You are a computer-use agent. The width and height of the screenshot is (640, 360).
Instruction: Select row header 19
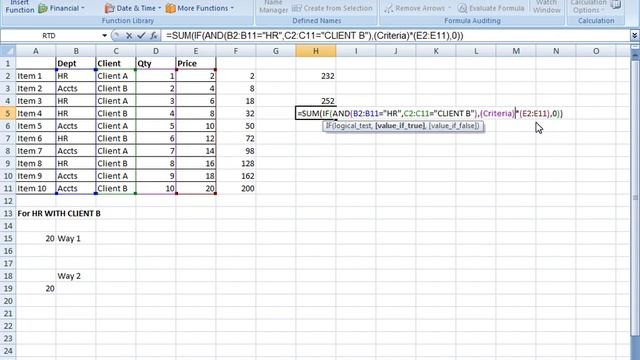(x=8, y=289)
